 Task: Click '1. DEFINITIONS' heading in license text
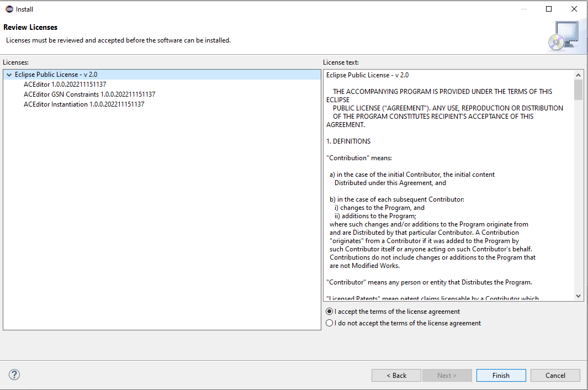[348, 141]
